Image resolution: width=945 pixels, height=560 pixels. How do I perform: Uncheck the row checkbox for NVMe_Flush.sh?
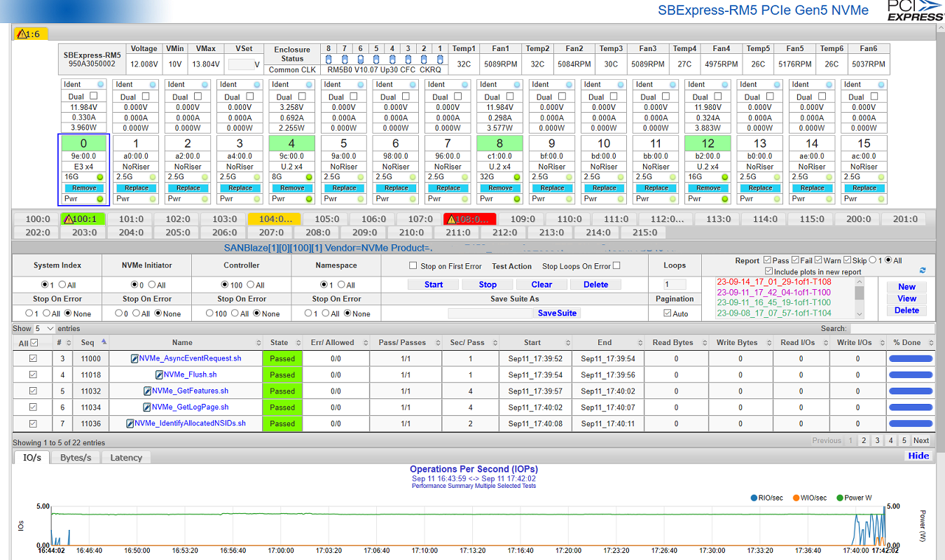[x=33, y=374]
